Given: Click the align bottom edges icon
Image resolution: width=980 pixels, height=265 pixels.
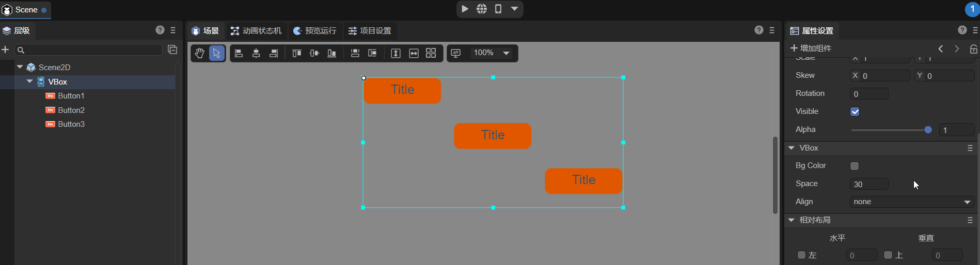Looking at the screenshot, I should tap(332, 53).
